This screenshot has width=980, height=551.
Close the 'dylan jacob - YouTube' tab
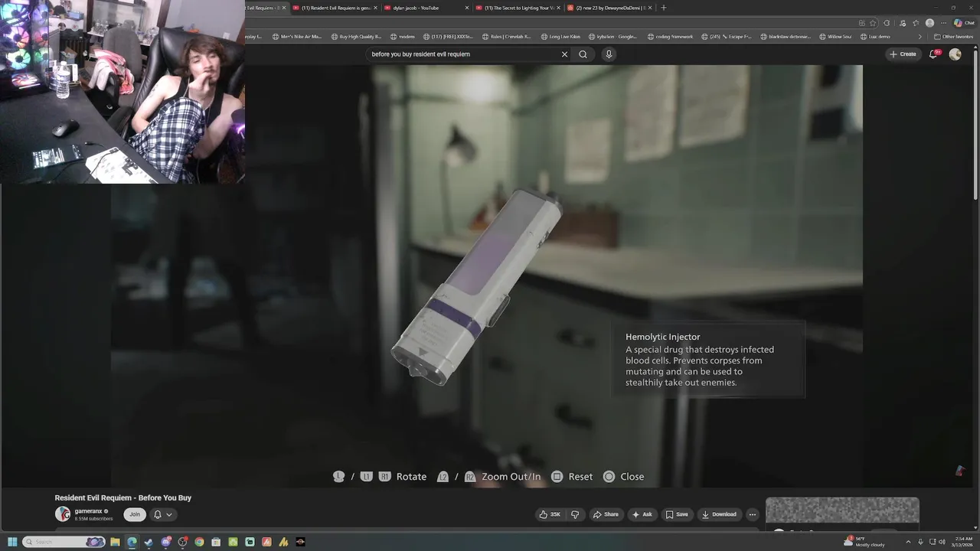click(466, 8)
